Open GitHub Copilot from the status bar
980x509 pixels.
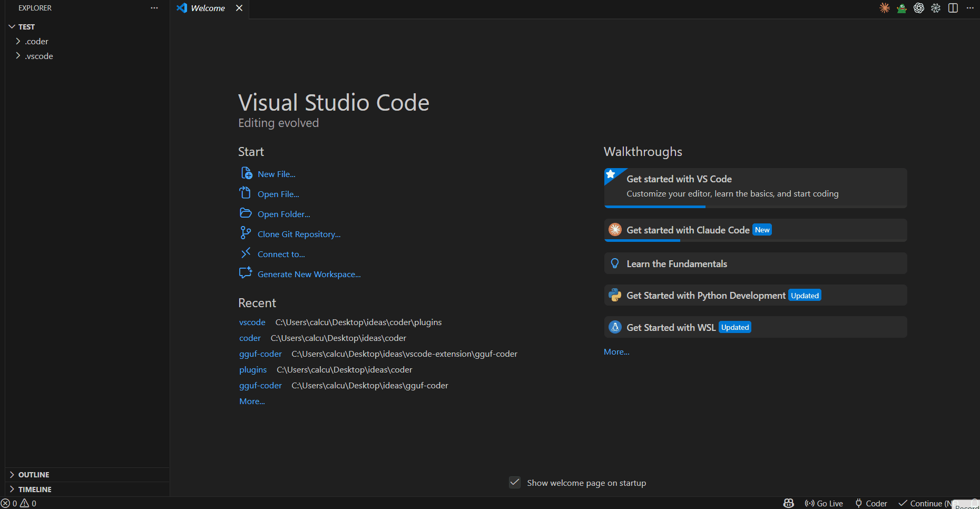click(788, 503)
